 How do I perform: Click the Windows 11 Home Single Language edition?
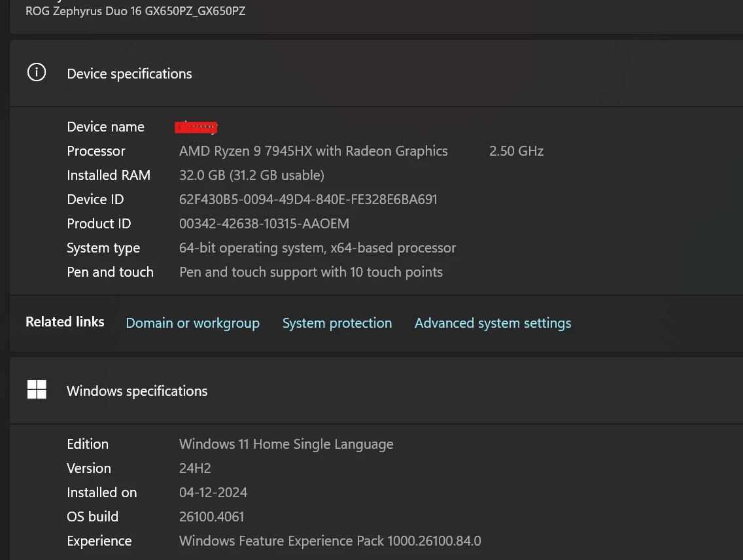[286, 444]
